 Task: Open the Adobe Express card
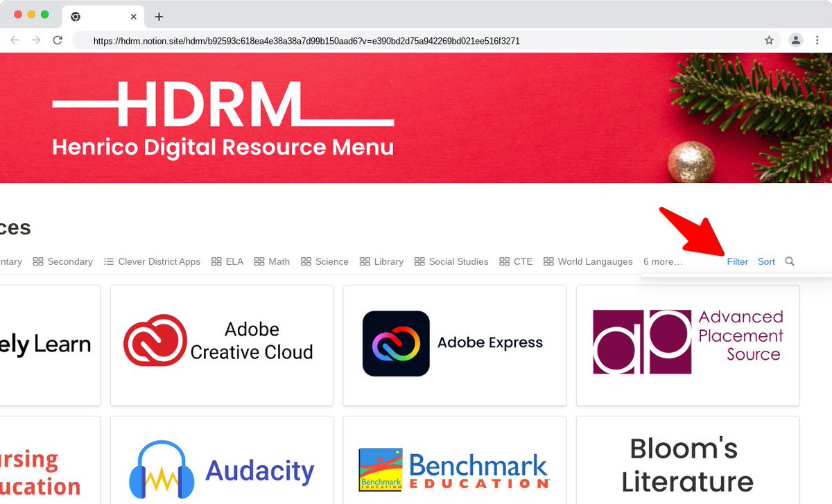(x=455, y=345)
